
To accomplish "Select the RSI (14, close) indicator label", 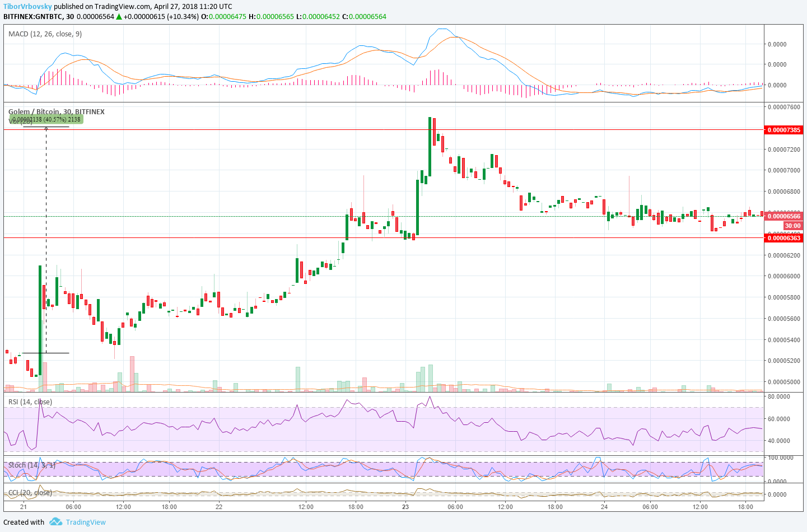I will tap(30, 402).
